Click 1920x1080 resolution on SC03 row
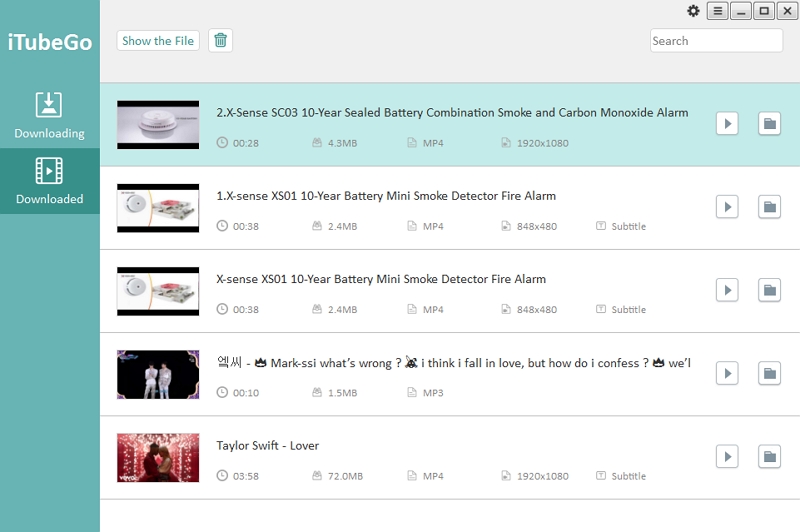The height and width of the screenshot is (532, 800). [x=542, y=143]
